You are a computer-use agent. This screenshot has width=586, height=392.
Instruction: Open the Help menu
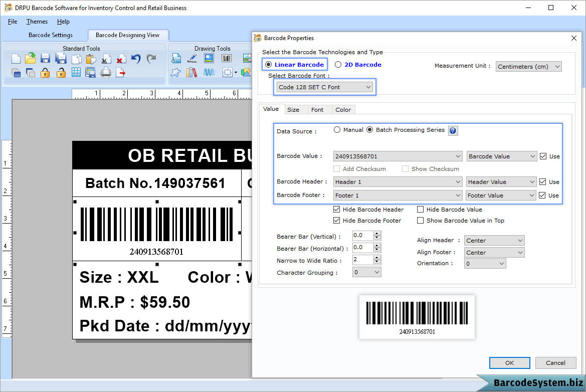click(x=63, y=22)
